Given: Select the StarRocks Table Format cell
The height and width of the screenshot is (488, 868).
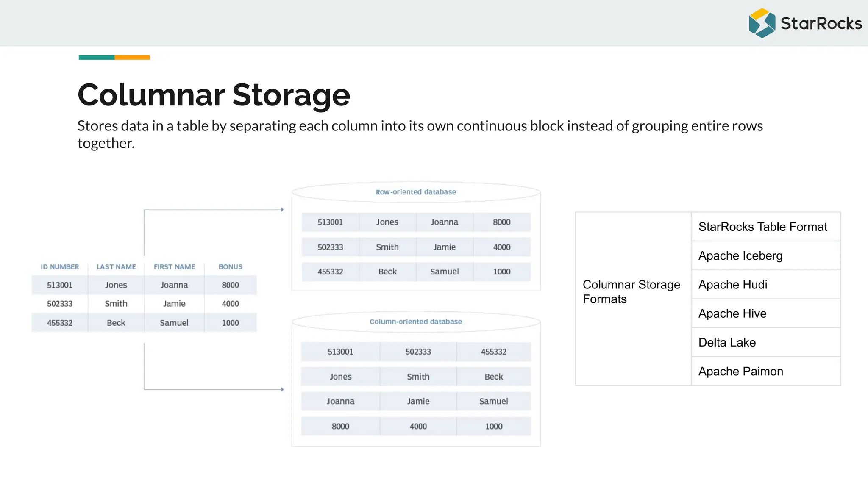Looking at the screenshot, I should pos(765,227).
